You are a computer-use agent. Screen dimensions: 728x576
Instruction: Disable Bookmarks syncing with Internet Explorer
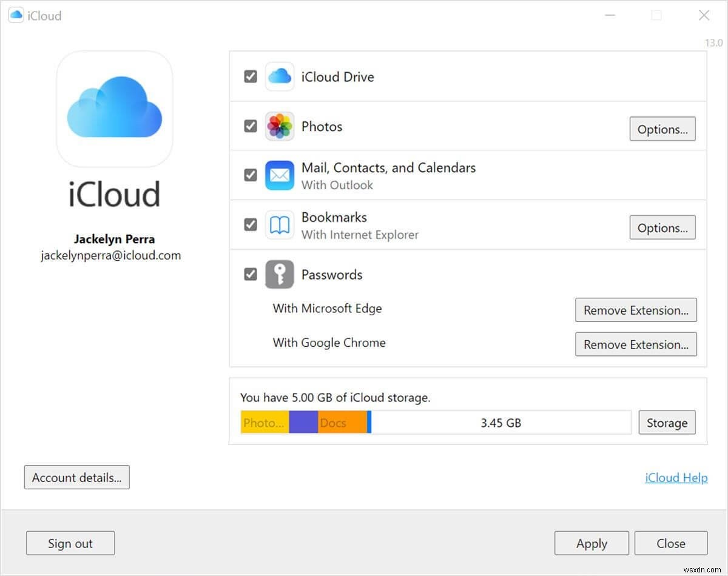[250, 224]
